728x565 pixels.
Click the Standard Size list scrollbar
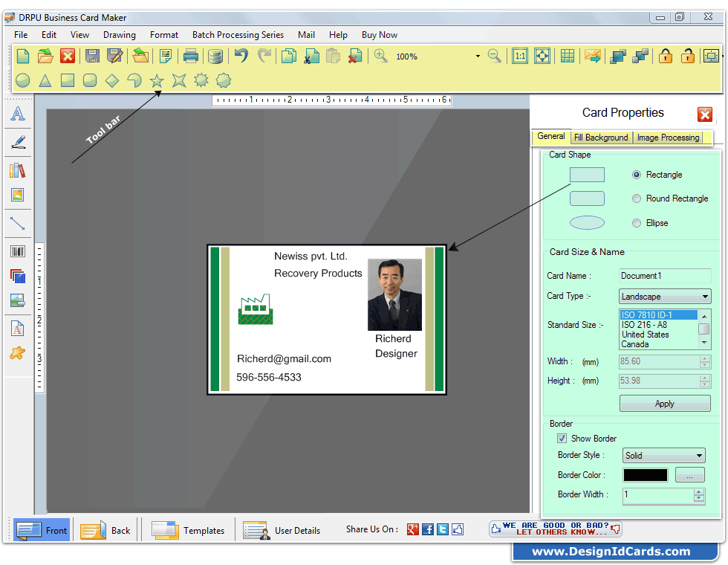704,329
